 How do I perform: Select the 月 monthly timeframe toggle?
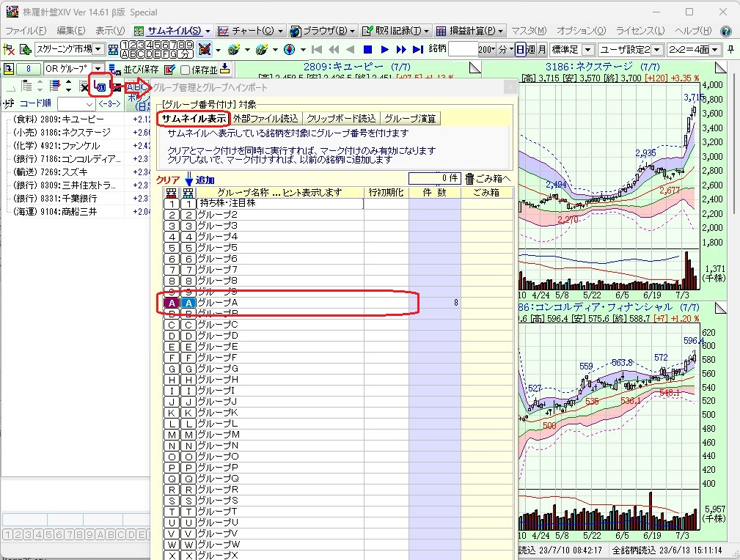pos(542,49)
